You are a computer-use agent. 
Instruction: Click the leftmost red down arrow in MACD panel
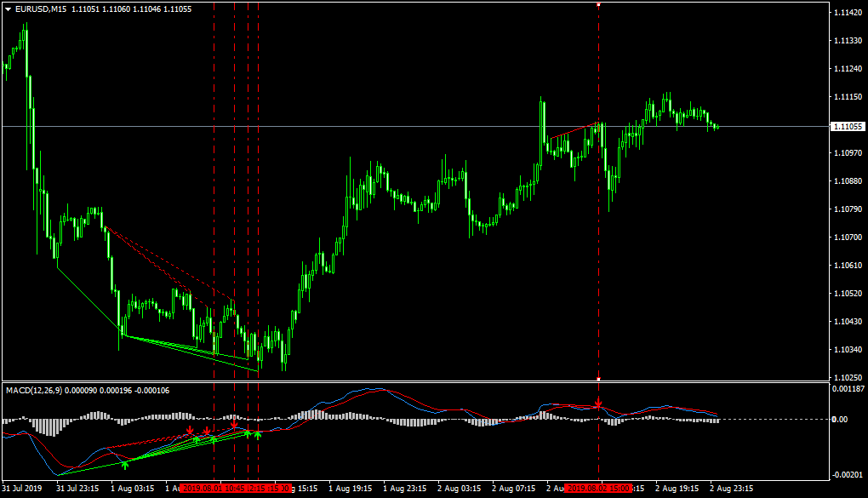coord(190,432)
